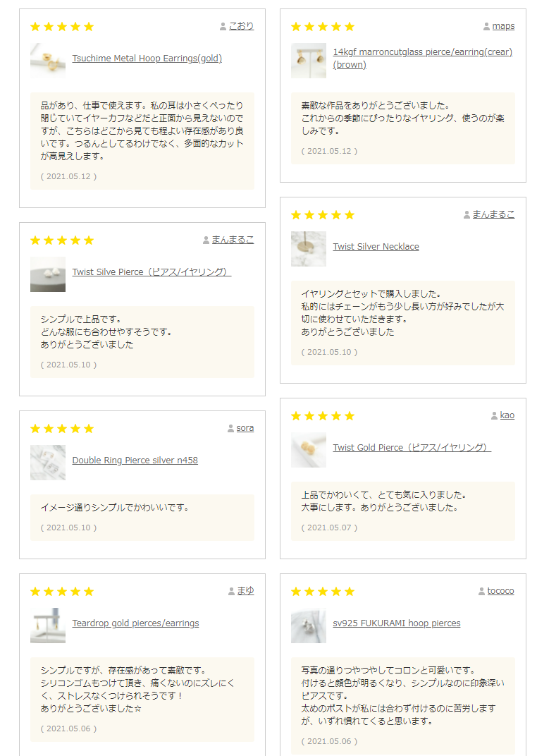Click five-star rating on maps review
This screenshot has width=537, height=756.
pos(323,27)
